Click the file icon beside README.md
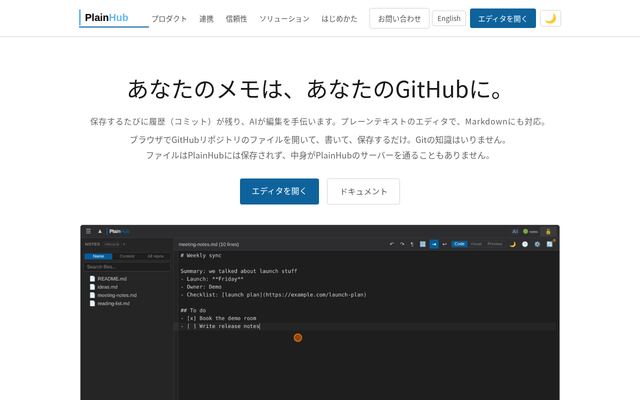The height and width of the screenshot is (400, 640). pos(92,279)
